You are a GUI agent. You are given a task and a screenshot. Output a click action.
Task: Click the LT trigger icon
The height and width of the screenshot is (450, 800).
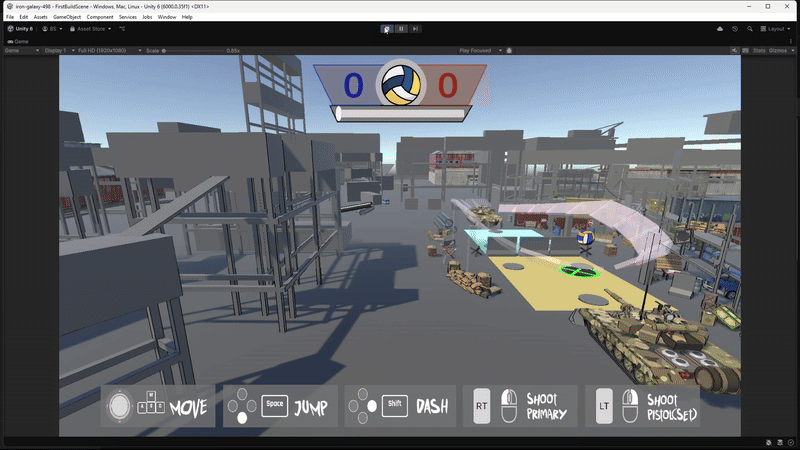point(604,406)
